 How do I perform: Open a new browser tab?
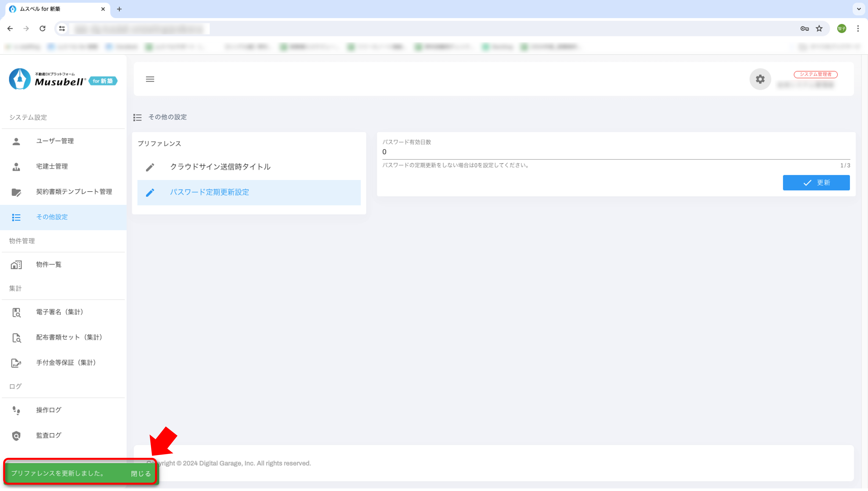tap(119, 9)
